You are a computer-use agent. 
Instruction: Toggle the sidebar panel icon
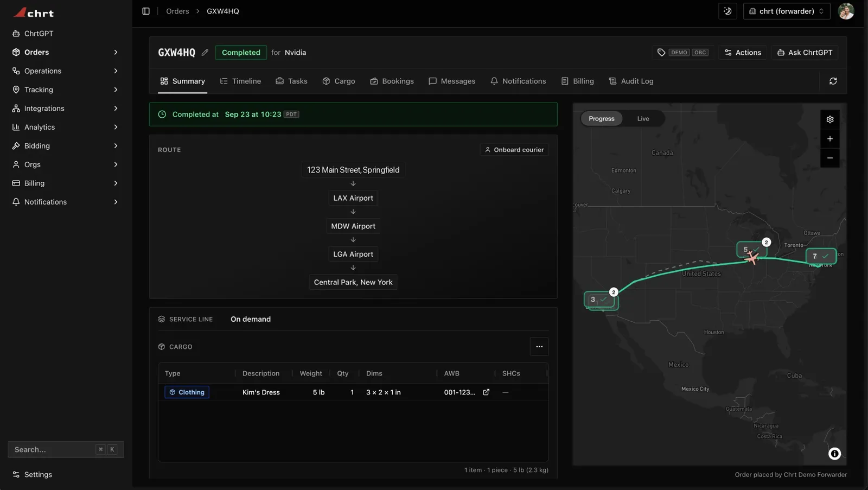[x=146, y=11]
